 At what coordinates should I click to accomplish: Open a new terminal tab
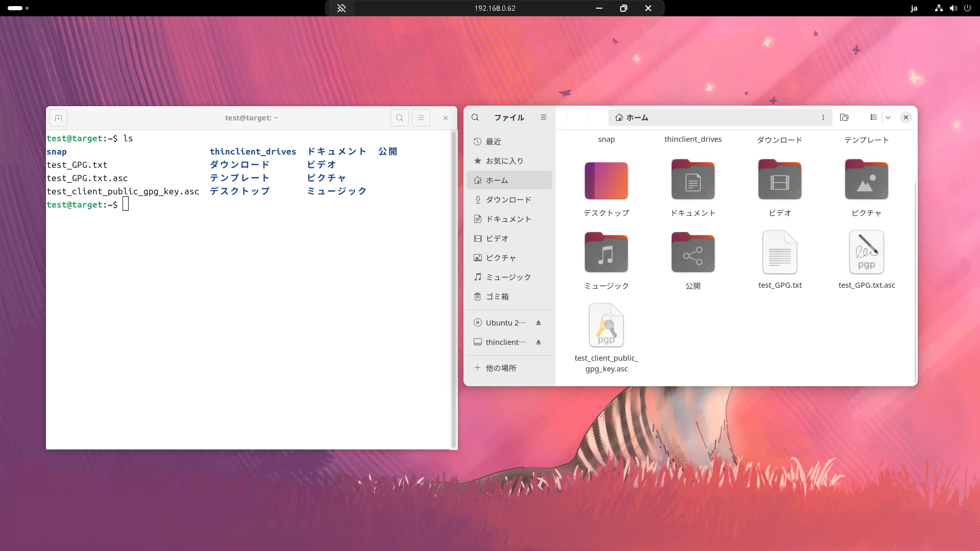click(x=58, y=118)
